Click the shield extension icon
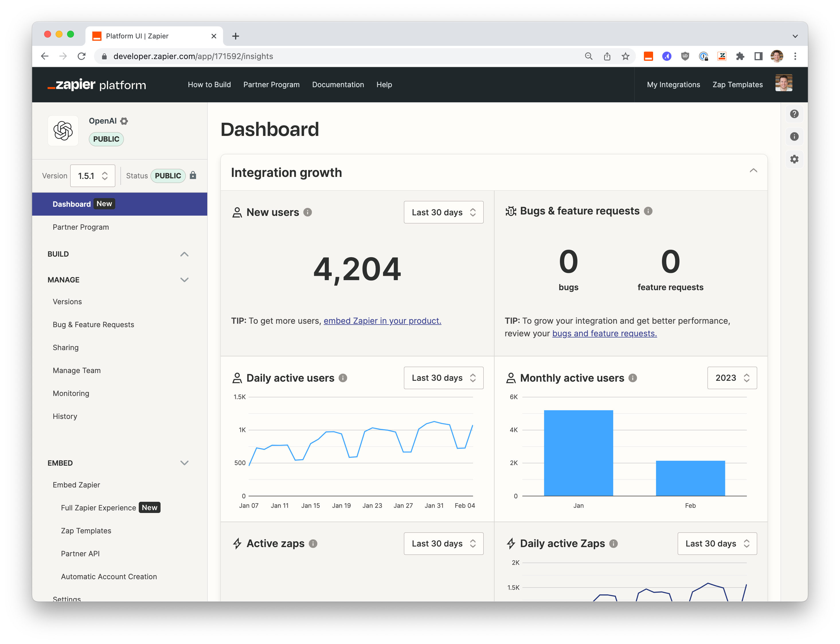The image size is (840, 644). click(x=685, y=56)
